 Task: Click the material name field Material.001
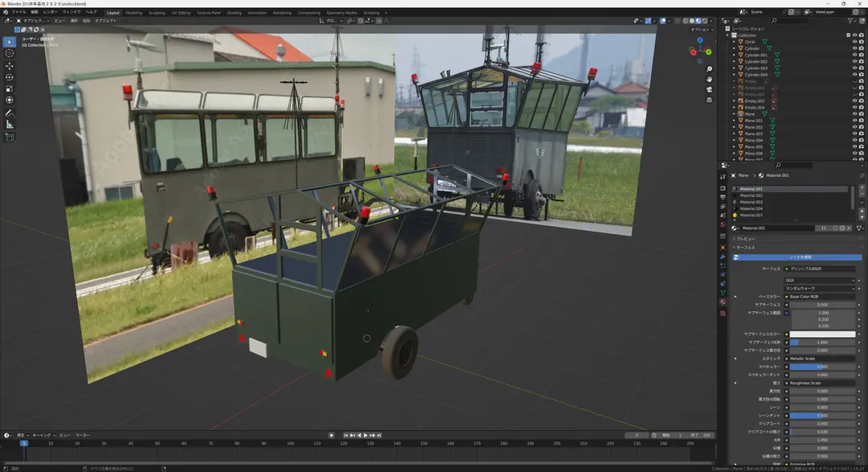coord(777,228)
